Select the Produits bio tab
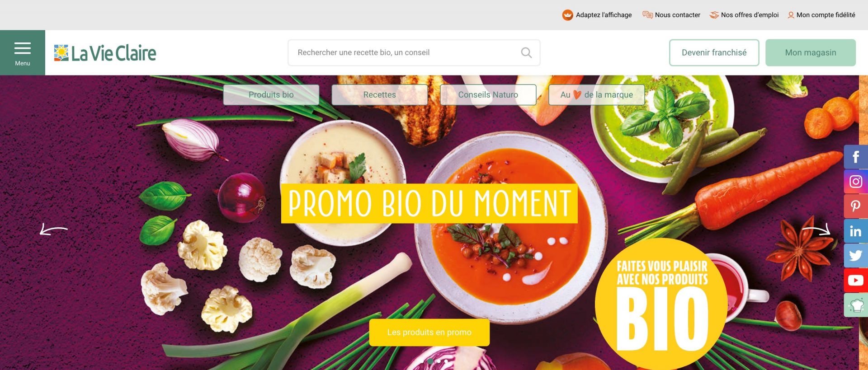 click(x=271, y=95)
